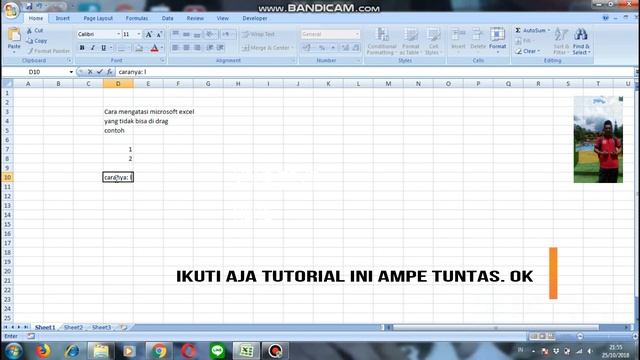
Task: Switch to the Insert ribbon tab
Action: point(62,18)
